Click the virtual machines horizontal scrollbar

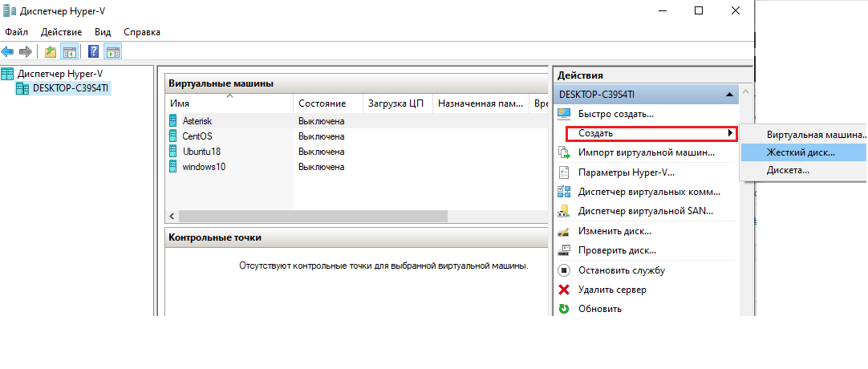click(x=313, y=217)
